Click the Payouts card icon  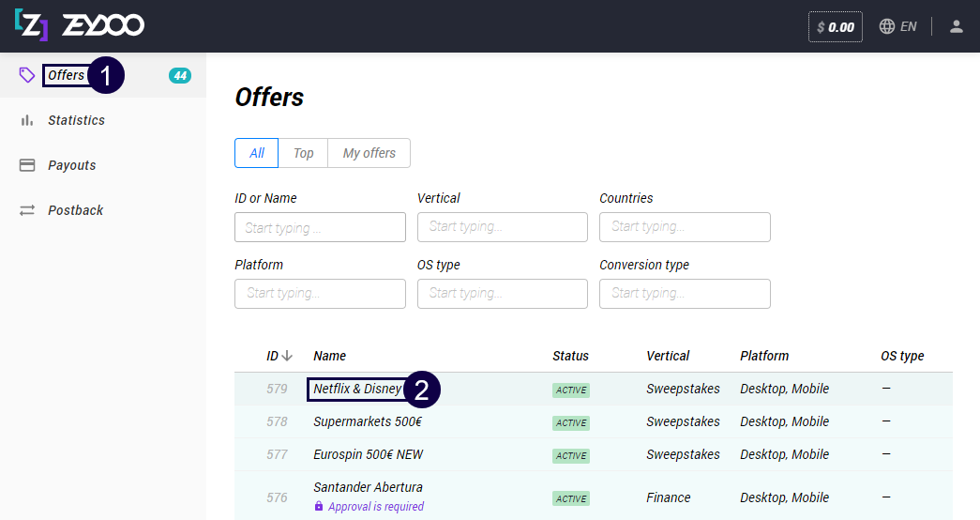pos(27,165)
